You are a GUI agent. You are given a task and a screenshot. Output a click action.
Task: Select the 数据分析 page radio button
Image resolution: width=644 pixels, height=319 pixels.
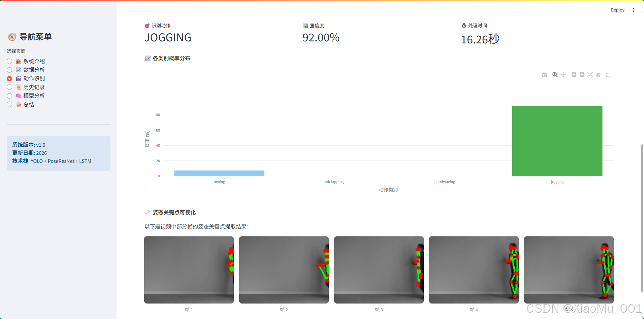tap(9, 70)
